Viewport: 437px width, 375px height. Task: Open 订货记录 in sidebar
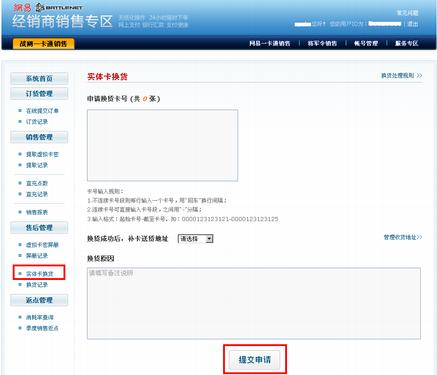point(37,122)
